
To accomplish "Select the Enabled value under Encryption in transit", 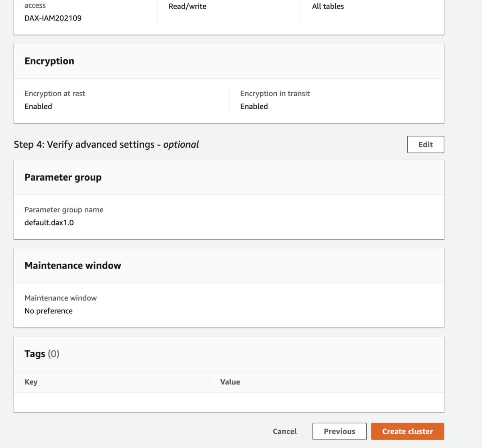I will (254, 106).
